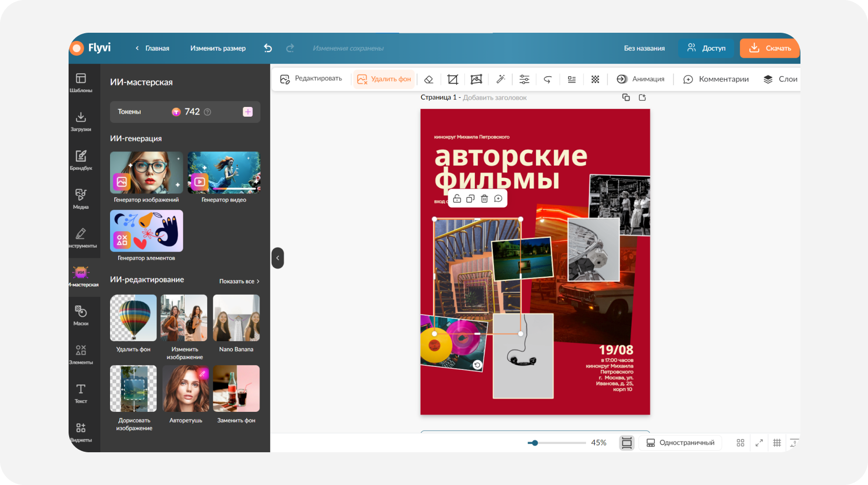Image resolution: width=868 pixels, height=485 pixels.
Task: Open the Медиа sidebar panel
Action: click(81, 199)
